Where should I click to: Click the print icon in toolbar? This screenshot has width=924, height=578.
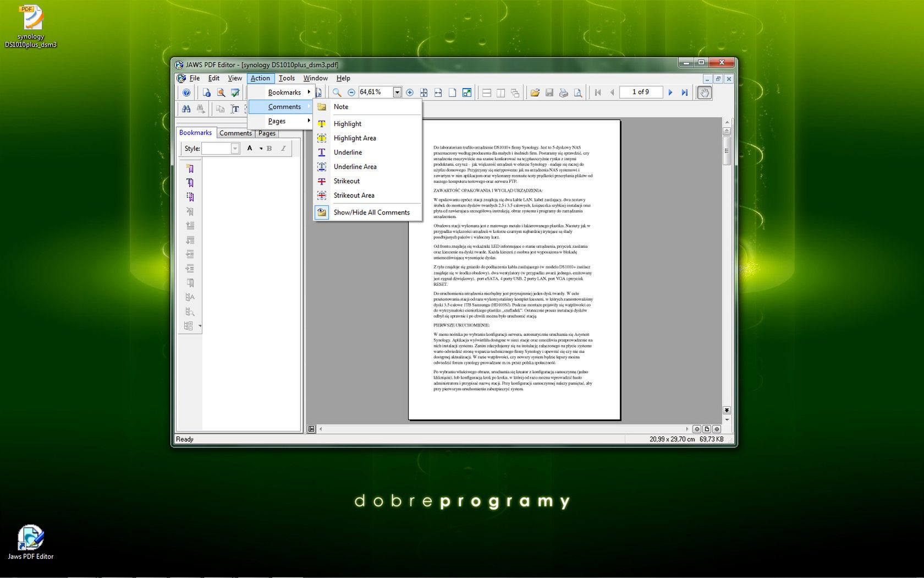click(563, 92)
